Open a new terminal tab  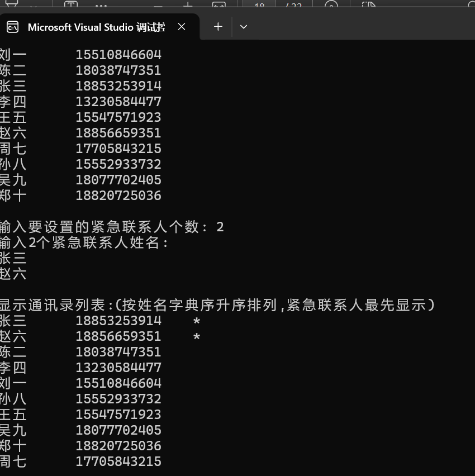218,26
